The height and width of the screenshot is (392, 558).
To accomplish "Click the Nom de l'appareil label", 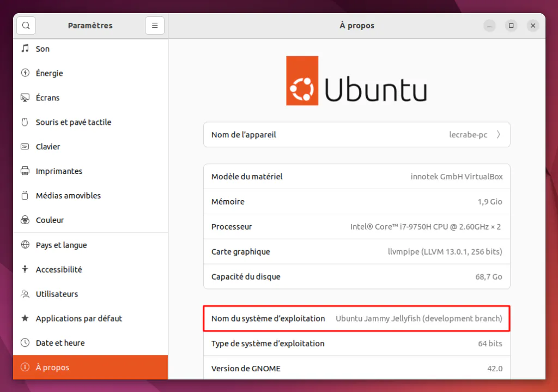I will pyautogui.click(x=244, y=135).
